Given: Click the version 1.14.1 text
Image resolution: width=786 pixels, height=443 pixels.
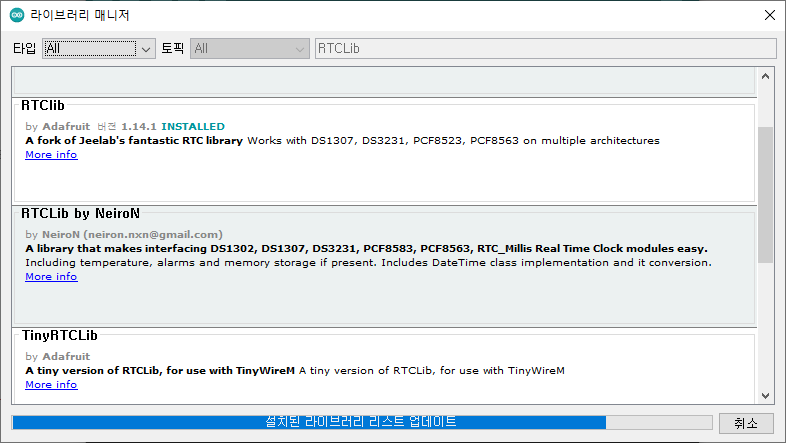Looking at the screenshot, I should [139, 127].
